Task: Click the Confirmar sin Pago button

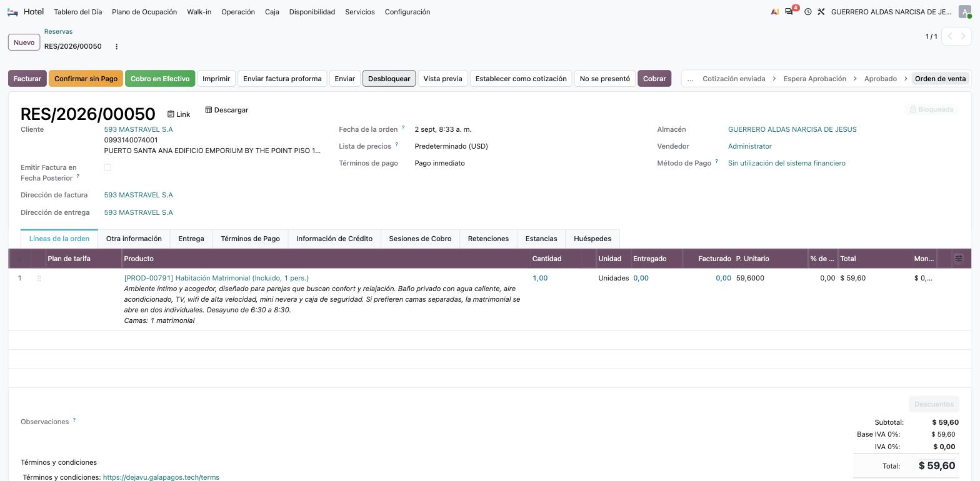Action: [86, 79]
